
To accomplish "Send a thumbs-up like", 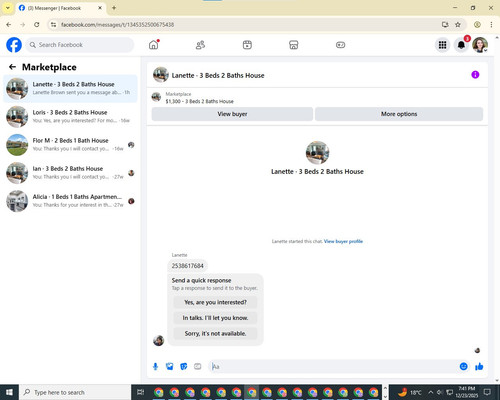I will [479, 366].
